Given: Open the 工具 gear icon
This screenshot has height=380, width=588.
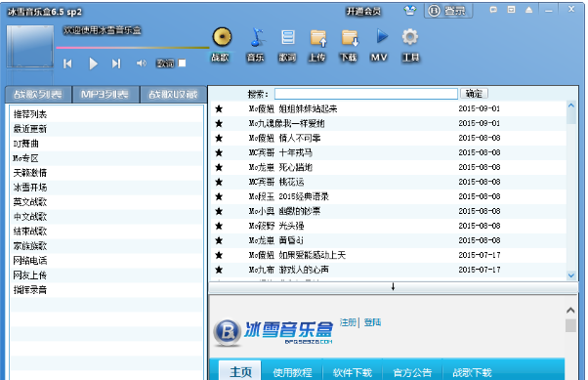Looking at the screenshot, I should (x=410, y=37).
